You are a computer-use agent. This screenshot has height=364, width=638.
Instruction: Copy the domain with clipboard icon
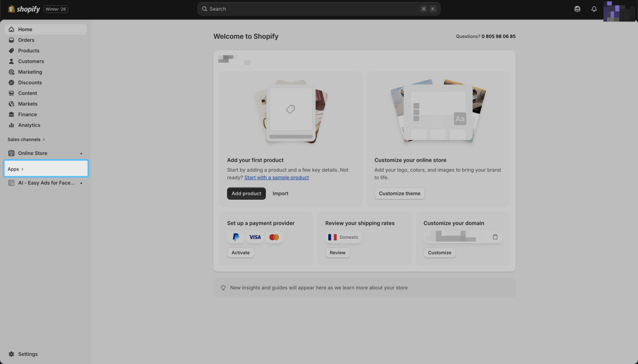[495, 237]
